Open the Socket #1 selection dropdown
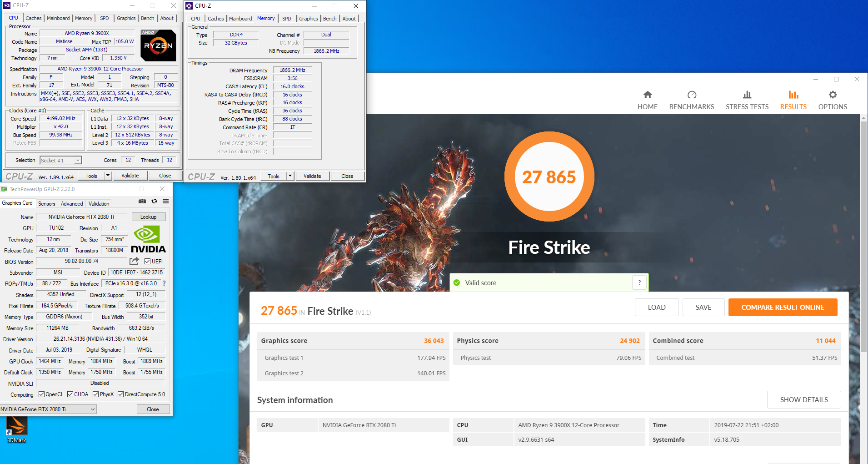Viewport: 868px width, 464px height. (60, 161)
